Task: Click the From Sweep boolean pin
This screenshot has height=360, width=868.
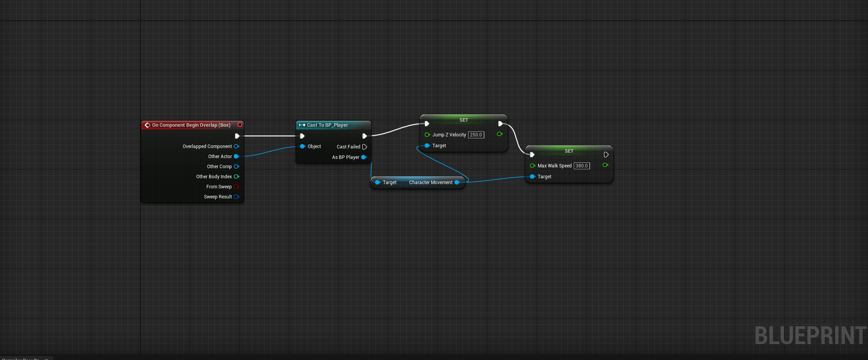Action: [x=236, y=187]
